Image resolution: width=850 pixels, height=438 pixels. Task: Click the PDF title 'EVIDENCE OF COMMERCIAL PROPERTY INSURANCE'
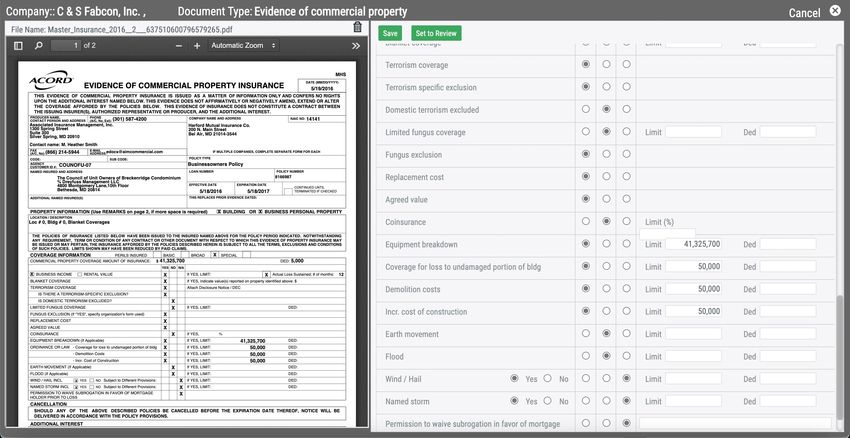pyautogui.click(x=184, y=85)
